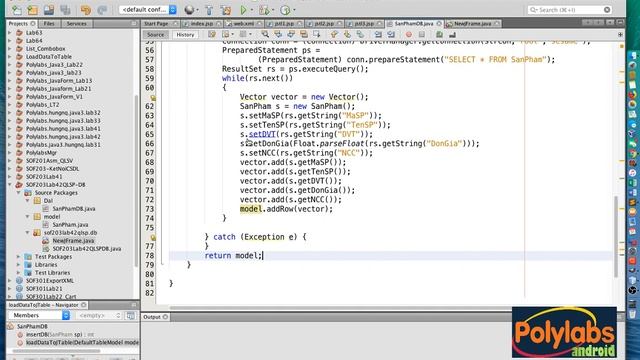
Task: Close the Projects tab
Action: pyautogui.click(x=33, y=24)
